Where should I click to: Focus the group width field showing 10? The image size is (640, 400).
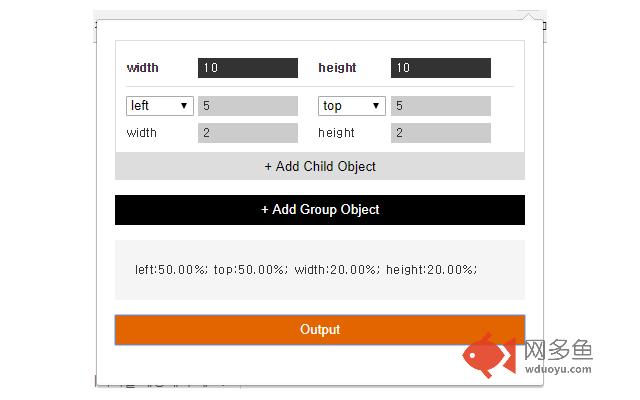pyautogui.click(x=248, y=68)
